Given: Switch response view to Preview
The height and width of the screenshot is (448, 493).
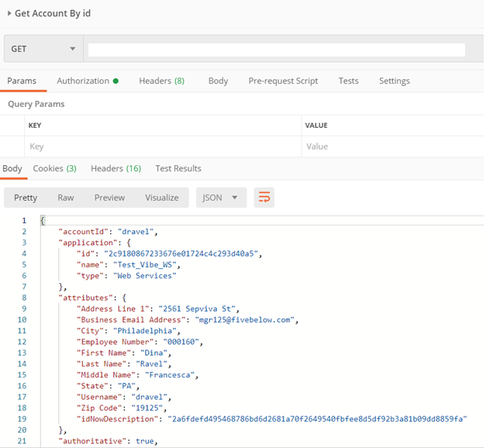Looking at the screenshot, I should [x=109, y=198].
